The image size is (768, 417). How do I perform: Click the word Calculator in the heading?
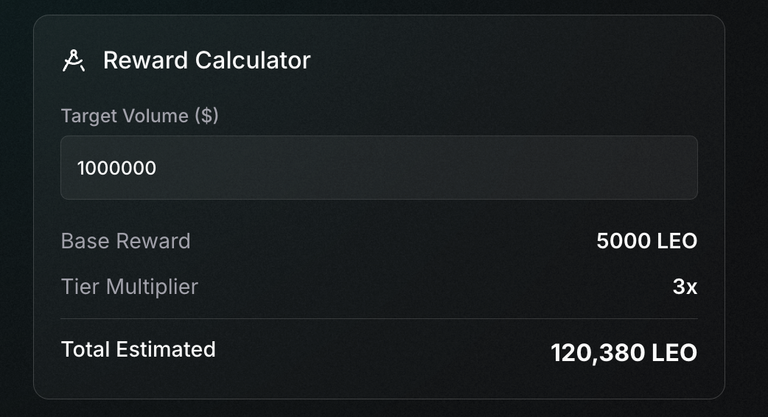(253, 61)
